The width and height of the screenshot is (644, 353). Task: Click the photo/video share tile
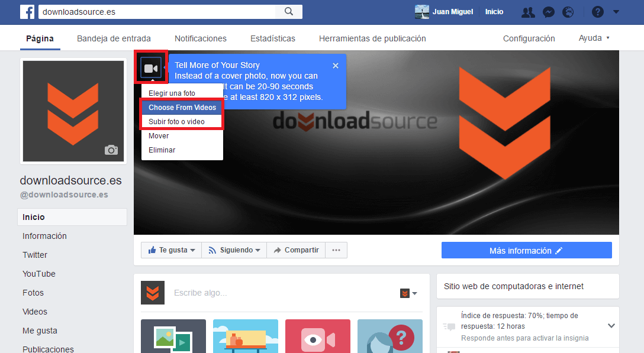[x=173, y=336]
